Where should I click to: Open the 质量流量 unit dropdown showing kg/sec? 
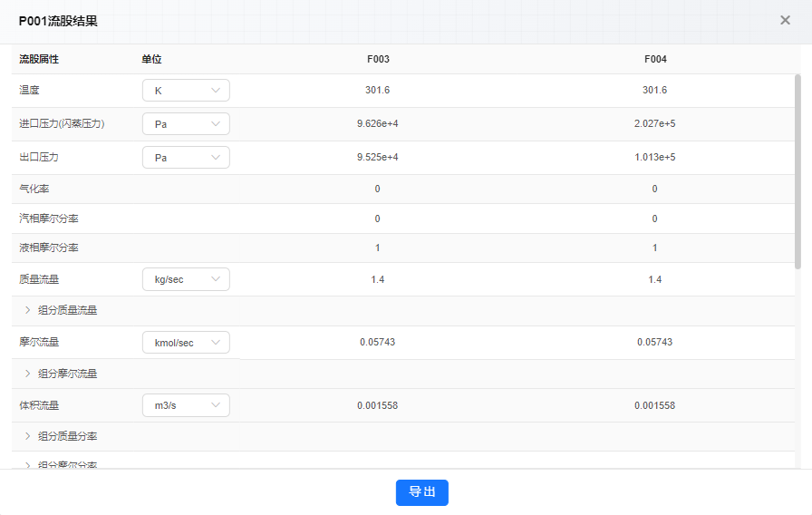tap(186, 279)
